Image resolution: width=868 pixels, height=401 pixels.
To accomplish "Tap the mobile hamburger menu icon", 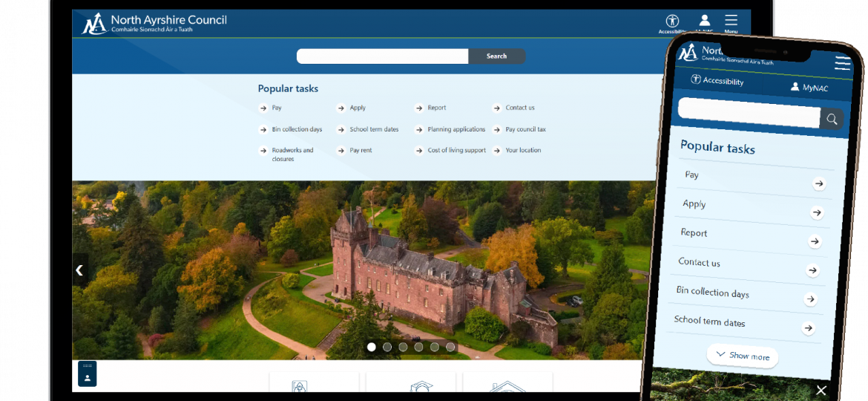I will 842,63.
